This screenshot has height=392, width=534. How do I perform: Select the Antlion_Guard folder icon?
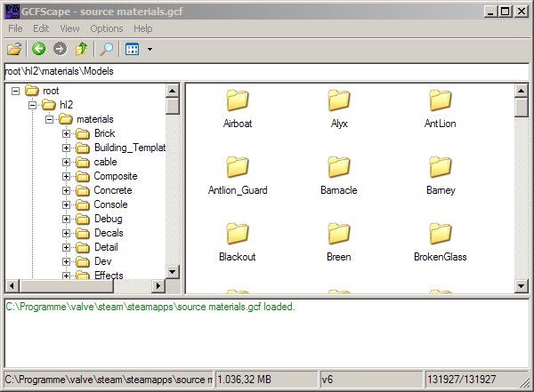click(238, 167)
